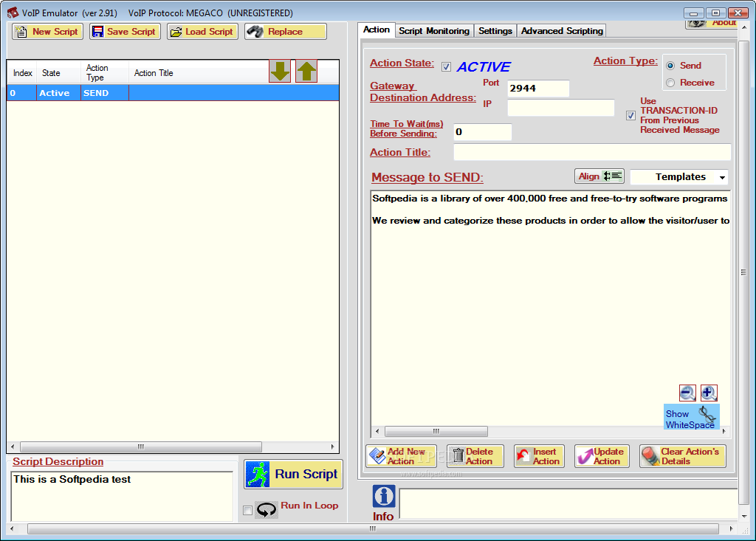This screenshot has height=541, width=756.
Task: Click the Script Description label
Action: (x=58, y=462)
